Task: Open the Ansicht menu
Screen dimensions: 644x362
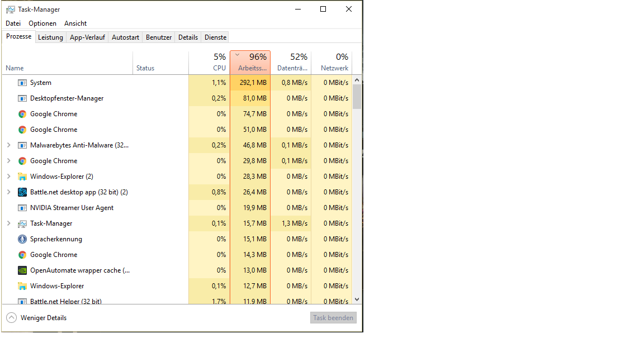Action: point(75,23)
